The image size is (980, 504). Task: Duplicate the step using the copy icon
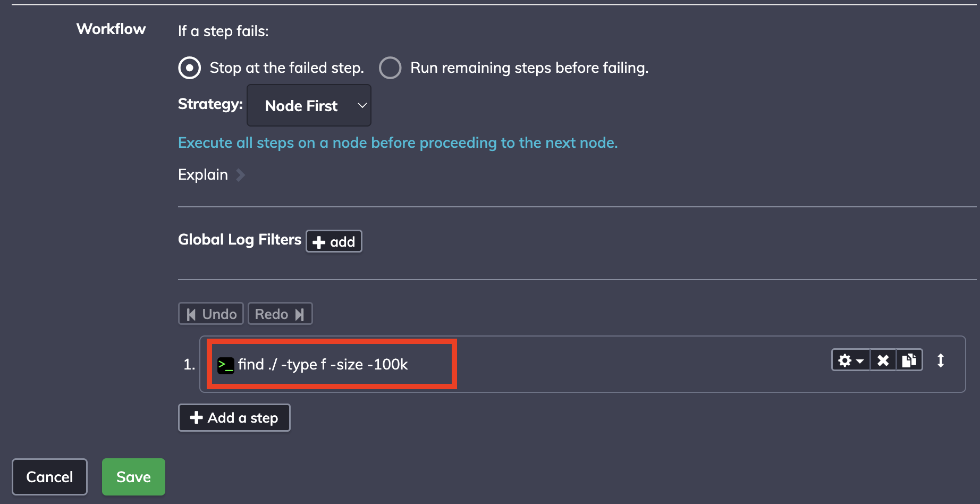(909, 360)
